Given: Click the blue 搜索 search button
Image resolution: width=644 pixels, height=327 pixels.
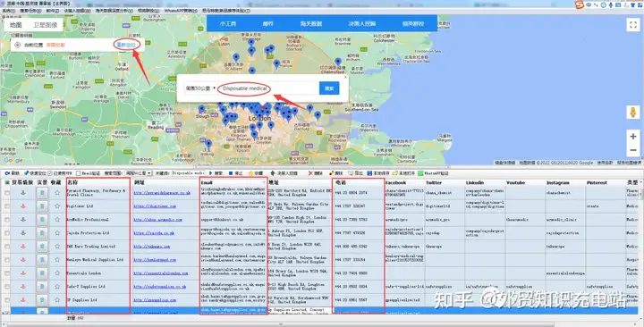Looking at the screenshot, I should click(x=329, y=88).
